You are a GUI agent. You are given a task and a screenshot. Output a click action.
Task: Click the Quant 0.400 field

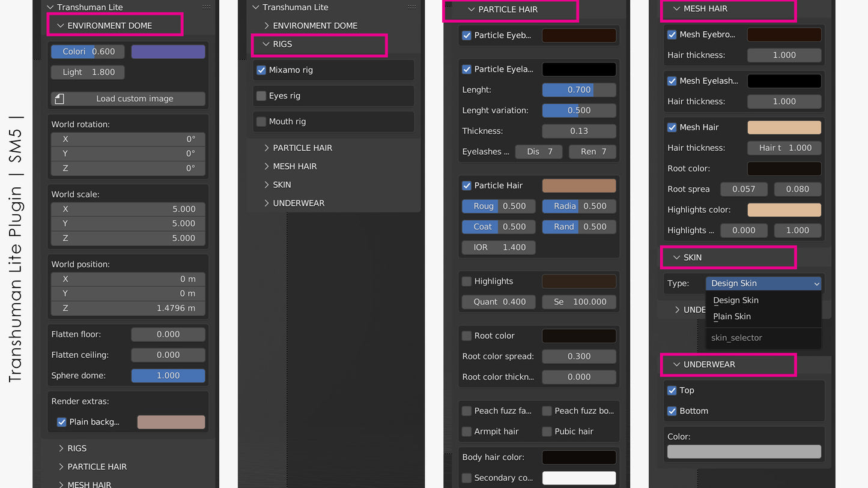(x=499, y=302)
